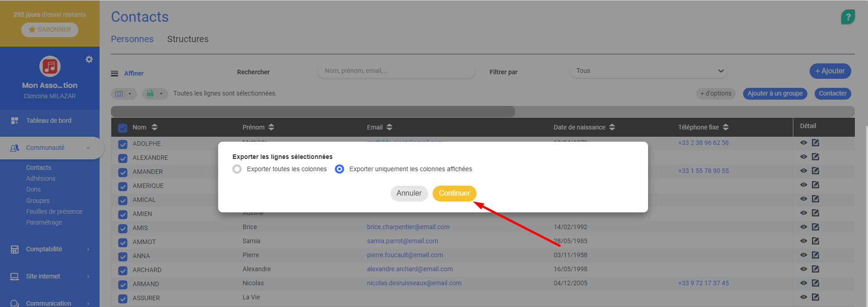The height and width of the screenshot is (307, 868).
Task: Edit the ADOLPHE contact pencil icon
Action: (816, 143)
